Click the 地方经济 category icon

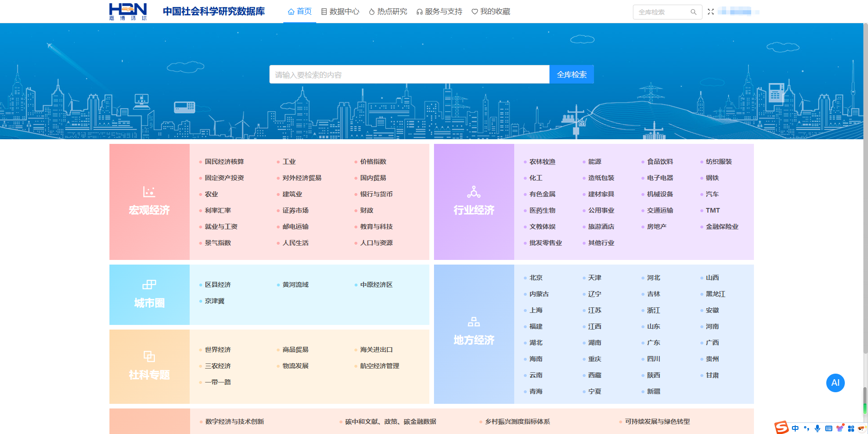pos(473,322)
